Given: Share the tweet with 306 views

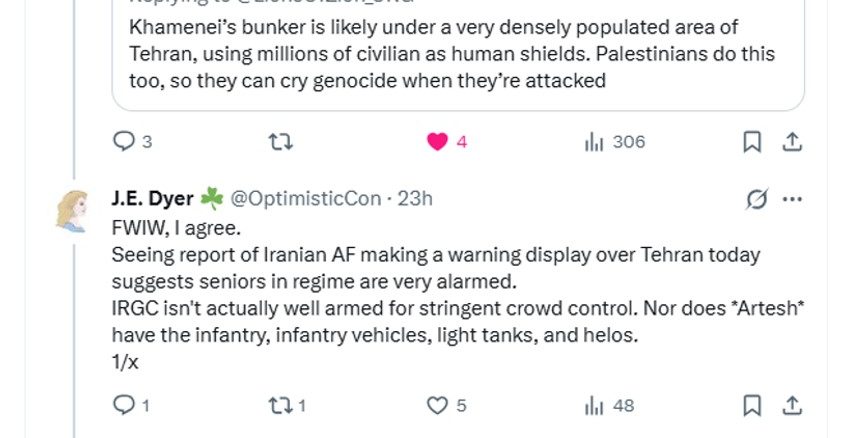Looking at the screenshot, I should click(791, 142).
